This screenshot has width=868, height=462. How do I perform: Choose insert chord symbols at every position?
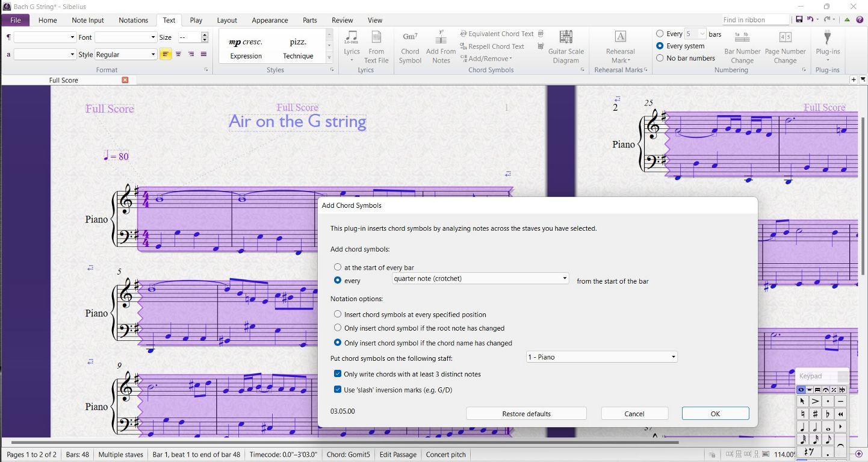click(338, 314)
